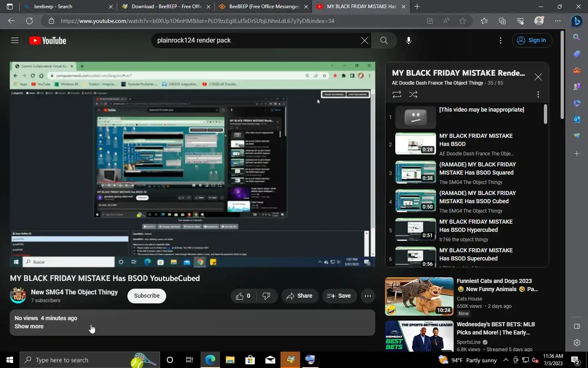588x368 pixels.
Task: Open the Favorites list
Action: [484, 21]
